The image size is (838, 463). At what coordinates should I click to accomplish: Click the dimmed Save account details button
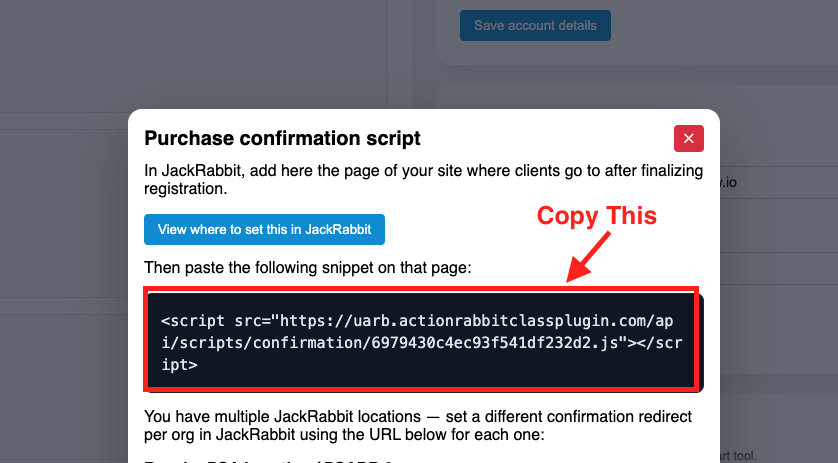point(535,25)
